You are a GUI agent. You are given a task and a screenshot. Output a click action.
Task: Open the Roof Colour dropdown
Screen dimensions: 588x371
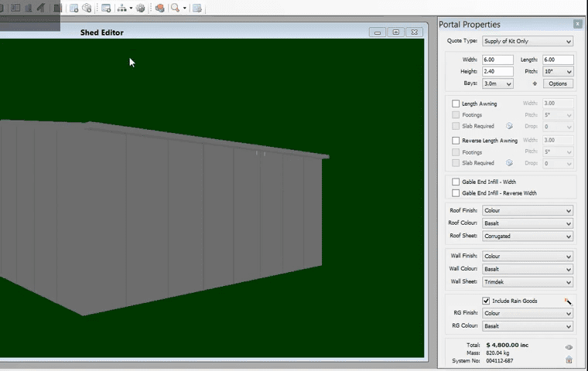pyautogui.click(x=528, y=223)
